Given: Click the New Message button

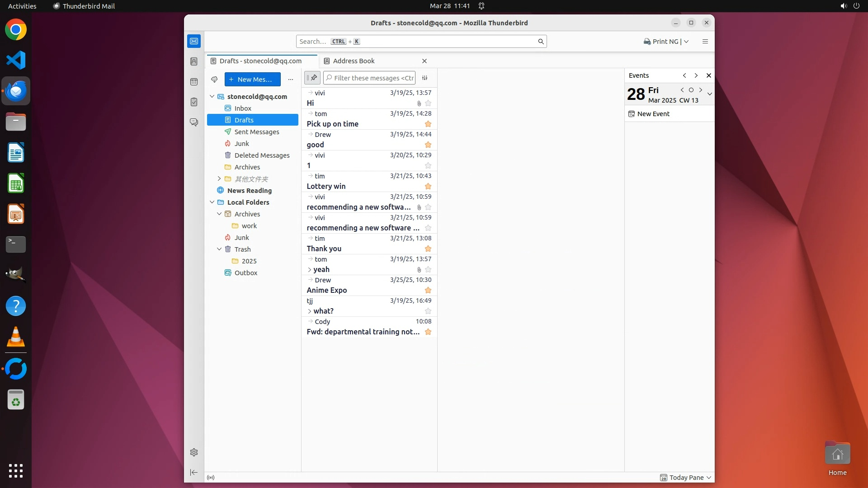Looking at the screenshot, I should (x=252, y=80).
